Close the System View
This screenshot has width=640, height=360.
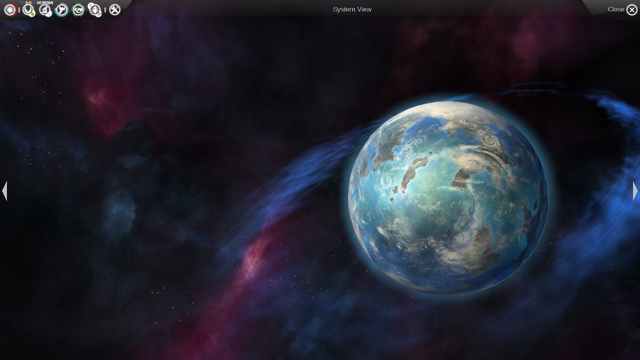(631, 9)
